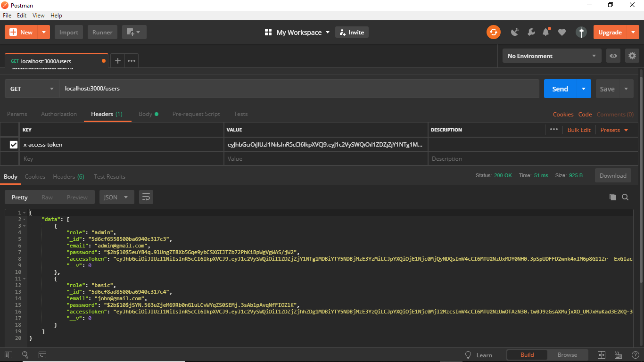Toggle the sidebar icon in status bar
The height and width of the screenshot is (362, 644).
(8, 355)
